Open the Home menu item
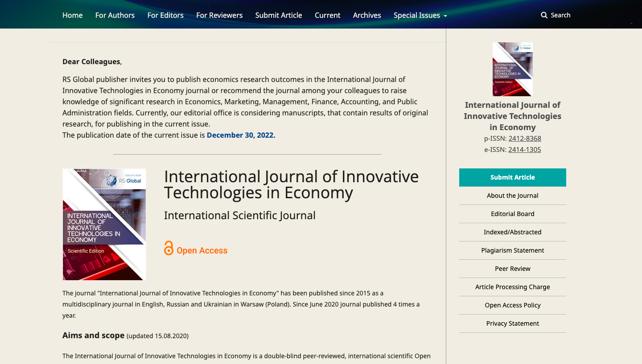 tap(72, 15)
